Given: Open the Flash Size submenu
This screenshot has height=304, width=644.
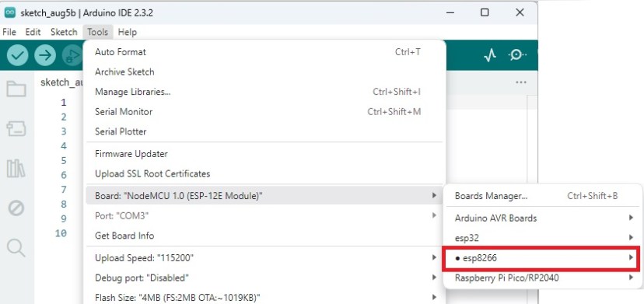Looking at the screenshot, I should click(x=265, y=297).
